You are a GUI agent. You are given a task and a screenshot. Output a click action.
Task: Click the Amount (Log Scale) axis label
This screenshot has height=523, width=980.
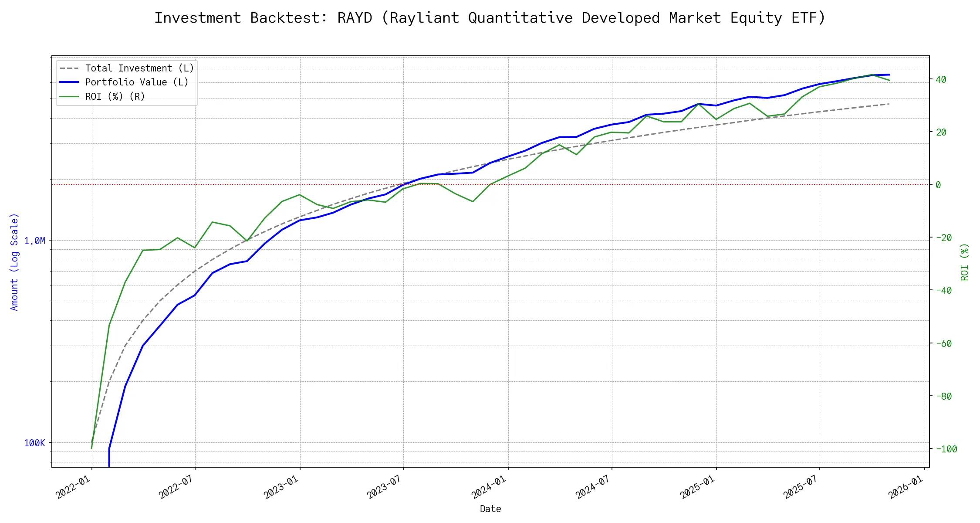click(x=14, y=261)
